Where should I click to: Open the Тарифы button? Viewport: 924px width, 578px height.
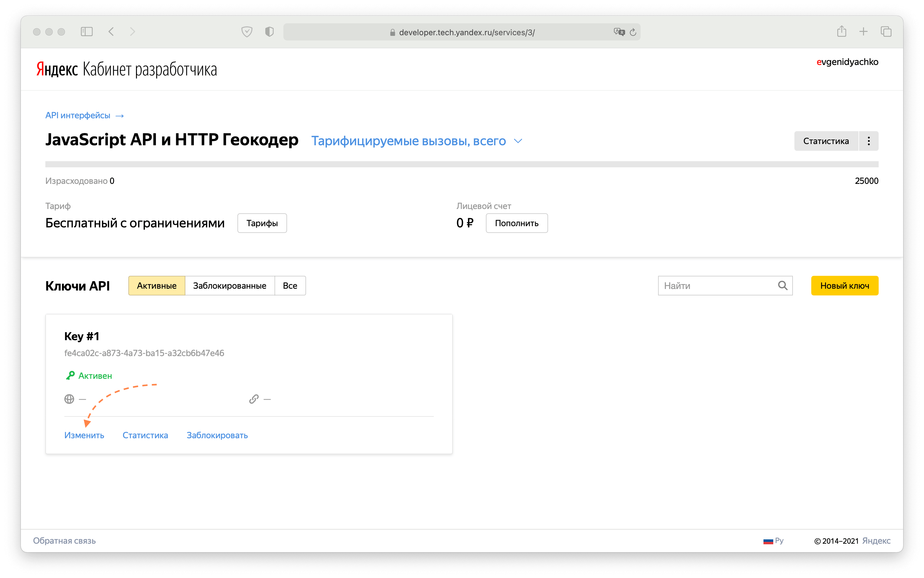click(x=262, y=223)
